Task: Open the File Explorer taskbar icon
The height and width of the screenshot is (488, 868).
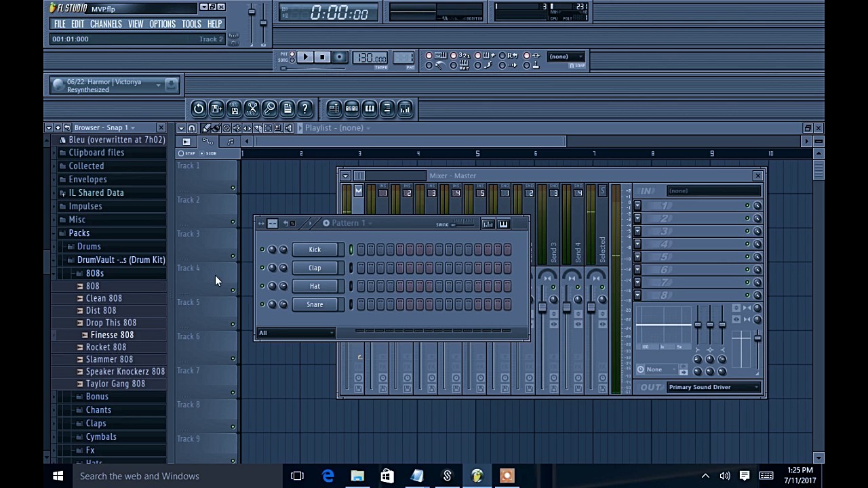Action: click(357, 476)
